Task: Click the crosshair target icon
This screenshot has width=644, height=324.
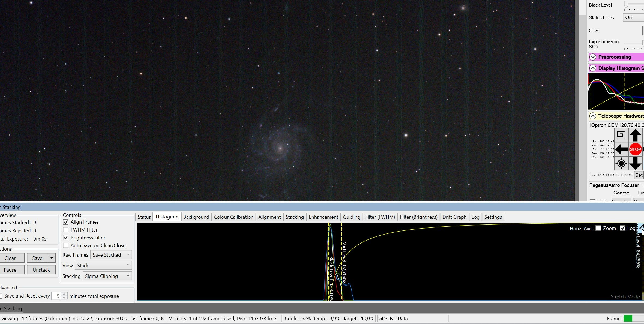Action: [x=621, y=163]
